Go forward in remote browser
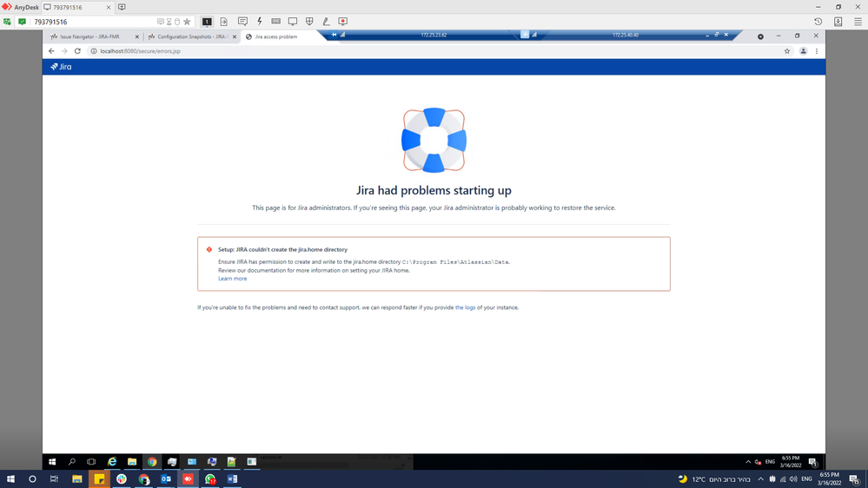 tap(64, 51)
